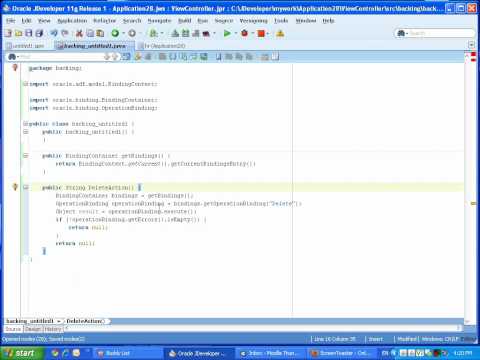Open the Versioning menu
This screenshot has width=480, height=360.
(254, 21)
